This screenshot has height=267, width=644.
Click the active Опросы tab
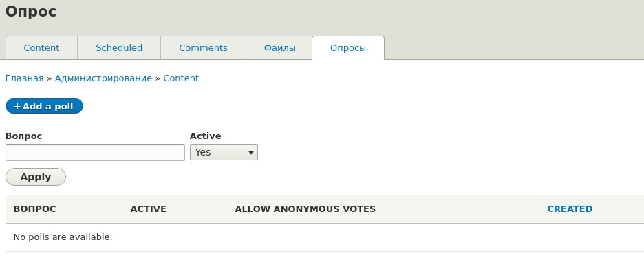[348, 48]
